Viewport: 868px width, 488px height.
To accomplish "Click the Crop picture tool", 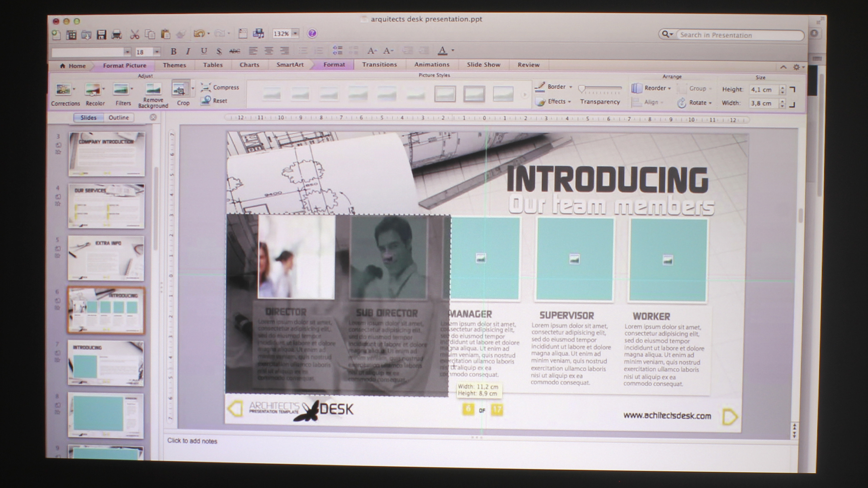I will coord(180,89).
